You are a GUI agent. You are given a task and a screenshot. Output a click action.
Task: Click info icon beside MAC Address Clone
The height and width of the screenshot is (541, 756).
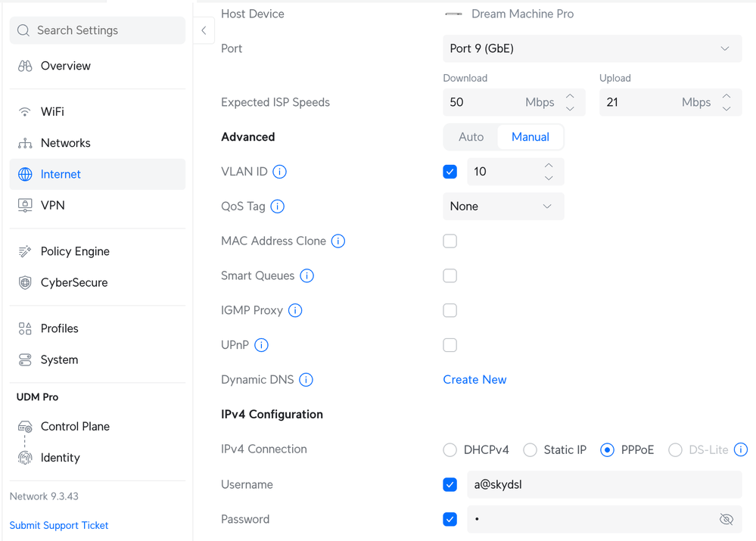pos(338,241)
